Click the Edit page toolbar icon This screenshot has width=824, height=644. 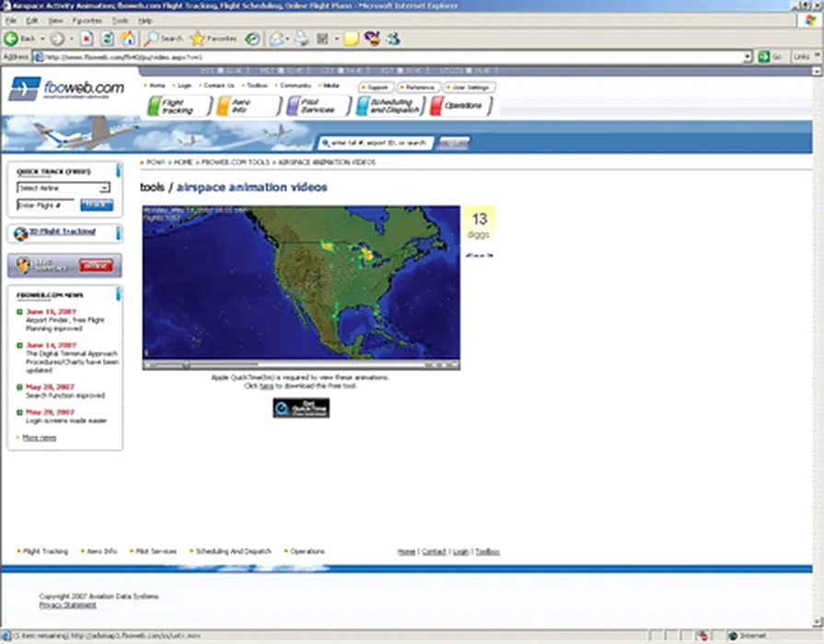click(x=322, y=39)
